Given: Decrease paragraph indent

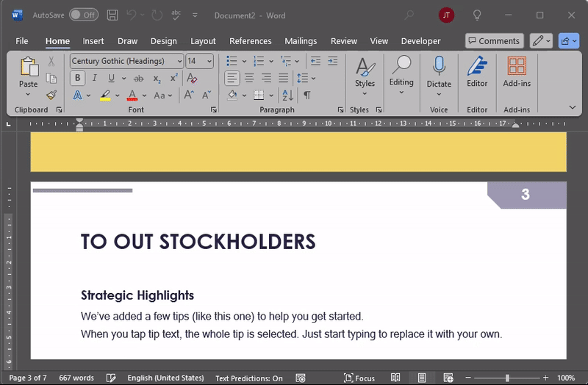Looking at the screenshot, I should coord(315,61).
